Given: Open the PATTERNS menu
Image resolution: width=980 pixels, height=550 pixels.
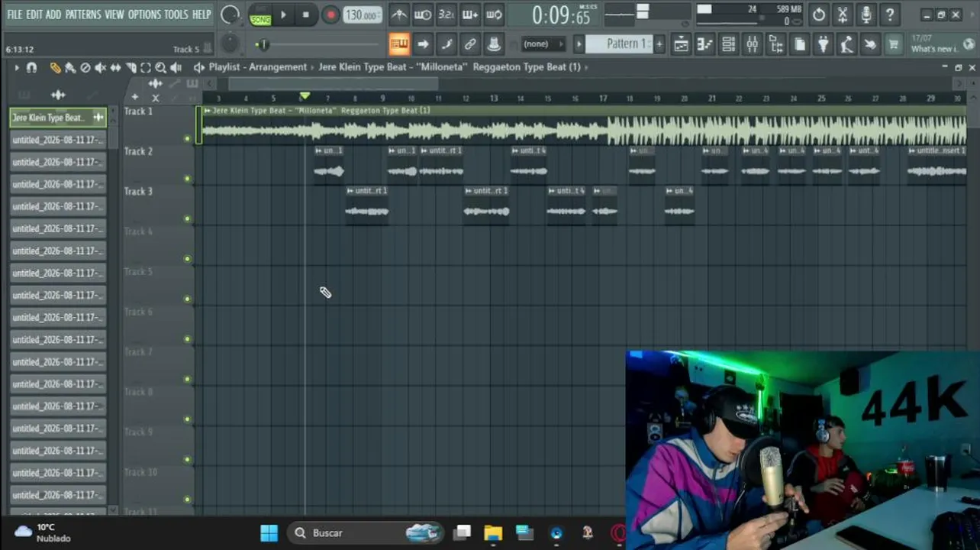Looking at the screenshot, I should pos(83,15).
